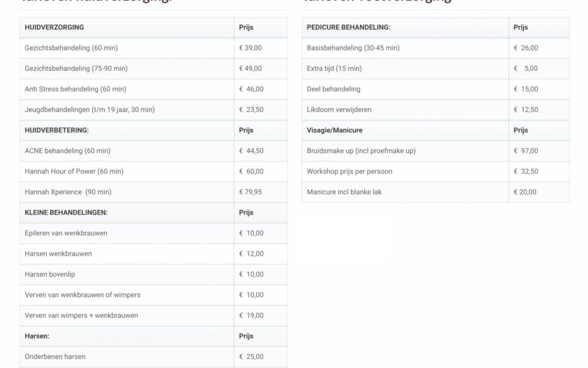
Task: Click the HUIDVERBETERING section header
Action: click(57, 130)
